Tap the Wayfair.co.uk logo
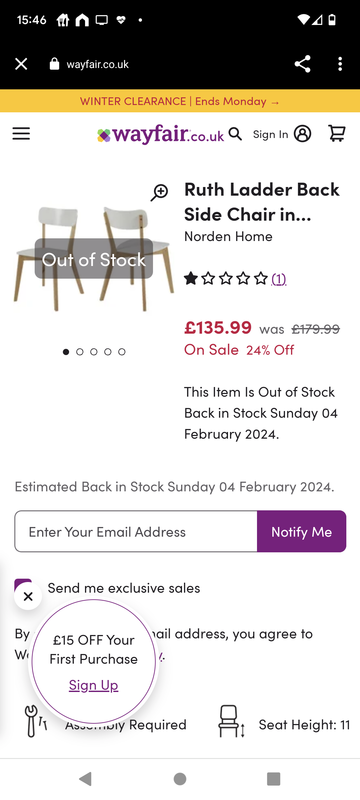 [x=160, y=135]
